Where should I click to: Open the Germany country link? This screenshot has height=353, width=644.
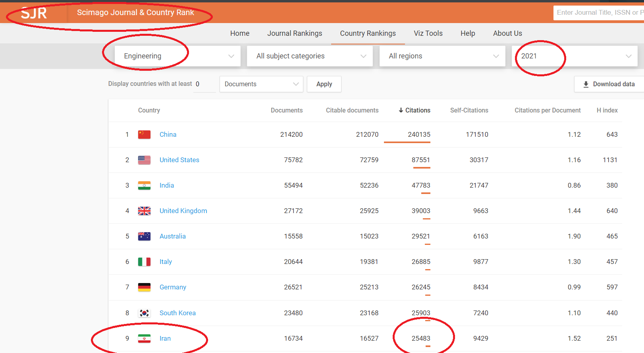pyautogui.click(x=173, y=287)
